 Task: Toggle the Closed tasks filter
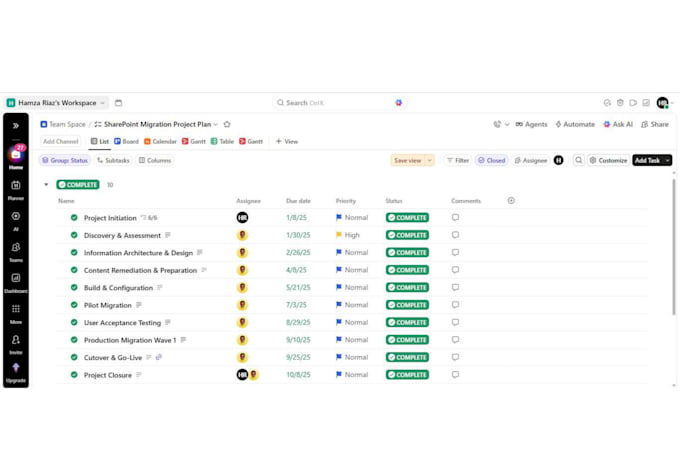pyautogui.click(x=491, y=161)
